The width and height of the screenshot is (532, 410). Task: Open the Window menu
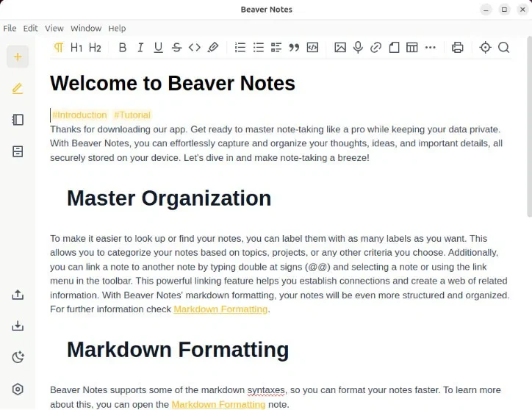(x=86, y=28)
